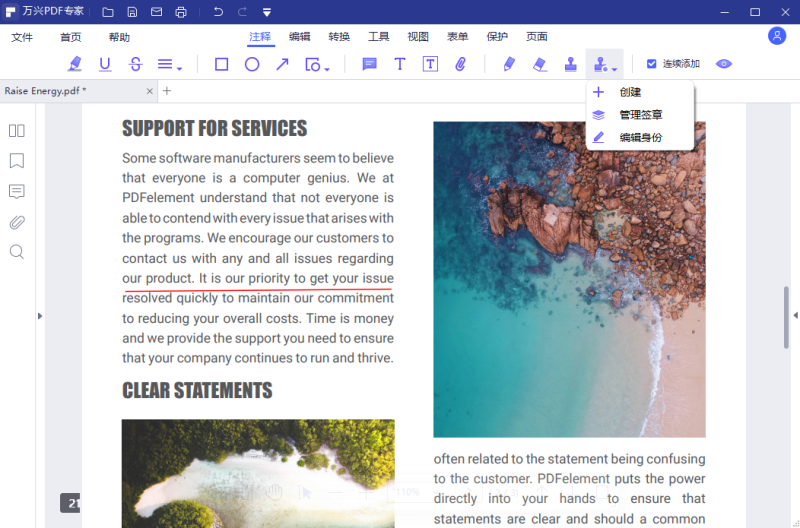Choose 编辑身份 from the stamp menu
Screen dimensions: 800x528
coord(640,137)
